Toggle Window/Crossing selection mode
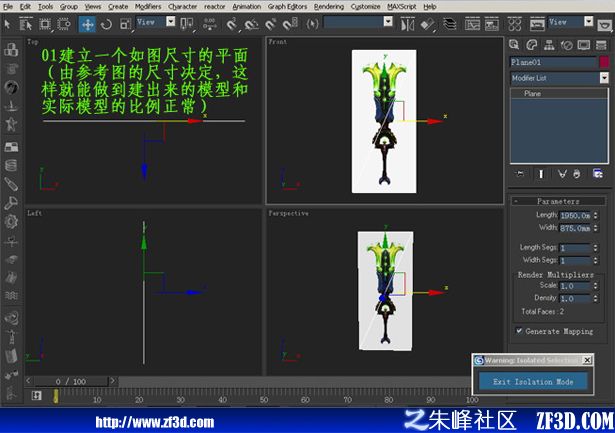The width and height of the screenshot is (615, 433). click(x=64, y=24)
